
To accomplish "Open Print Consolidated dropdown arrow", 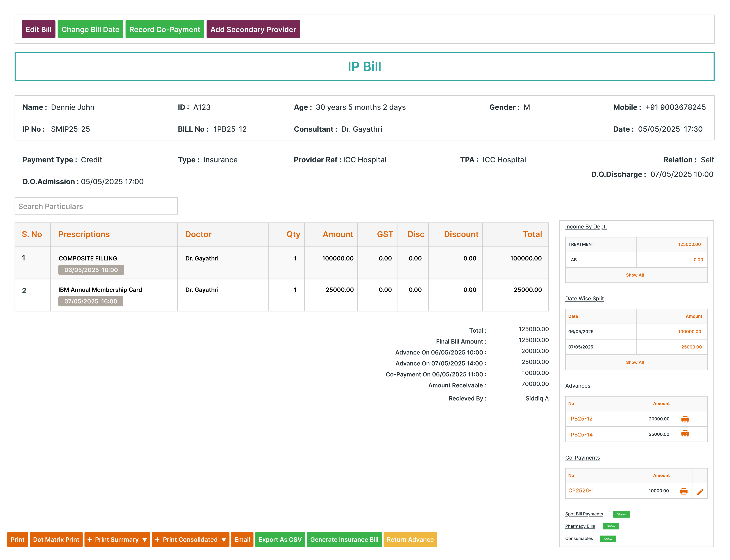I will (224, 540).
